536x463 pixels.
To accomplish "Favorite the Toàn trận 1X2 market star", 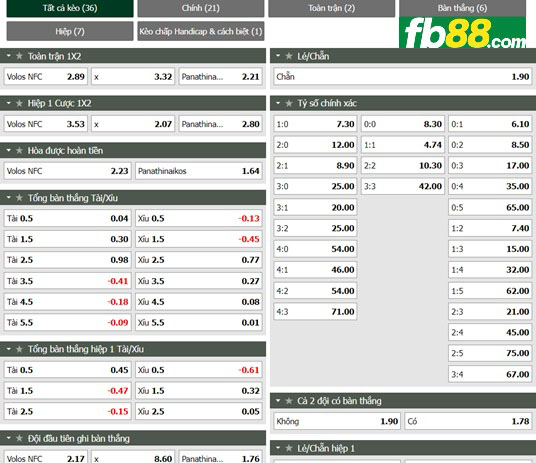I will pos(19,56).
